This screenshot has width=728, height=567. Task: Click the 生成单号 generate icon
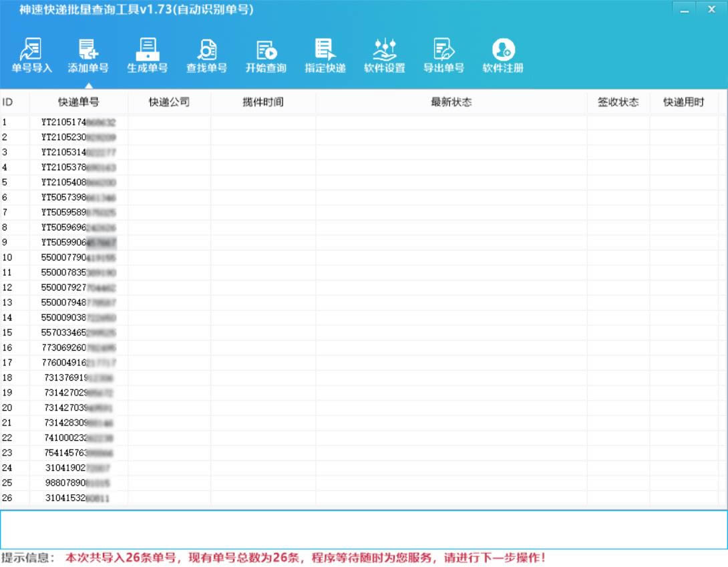[147, 55]
